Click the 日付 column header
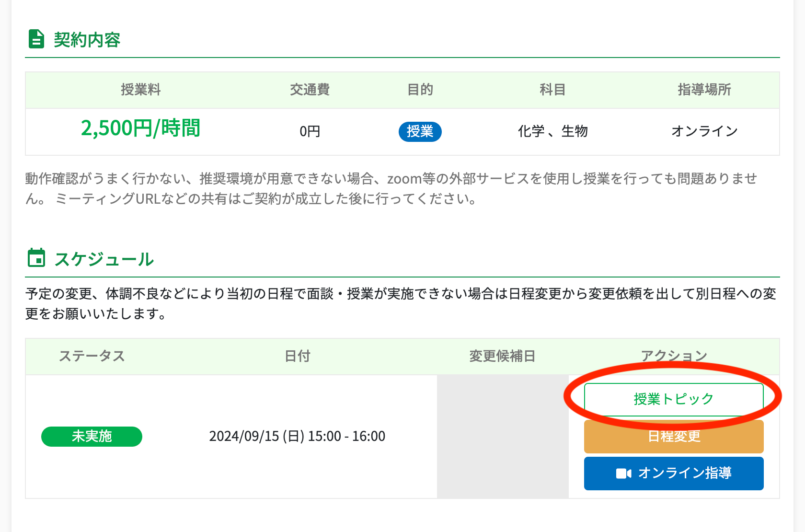 (297, 356)
